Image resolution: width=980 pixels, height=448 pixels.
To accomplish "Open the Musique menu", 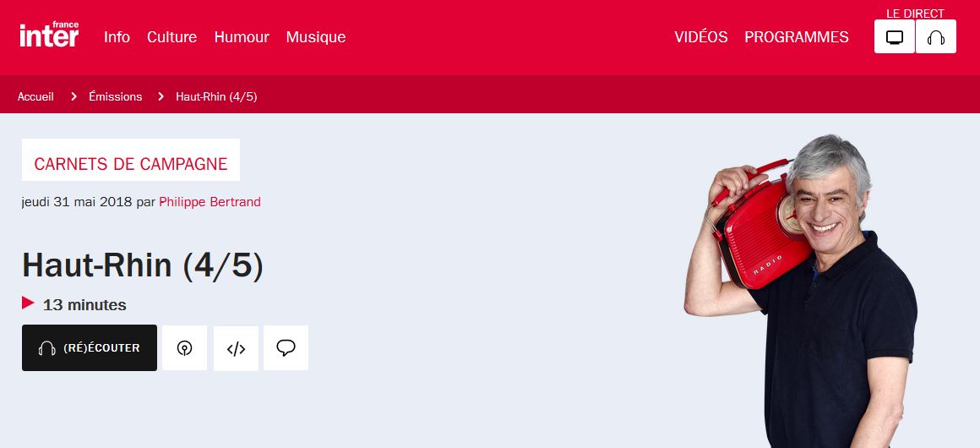I will tap(316, 37).
